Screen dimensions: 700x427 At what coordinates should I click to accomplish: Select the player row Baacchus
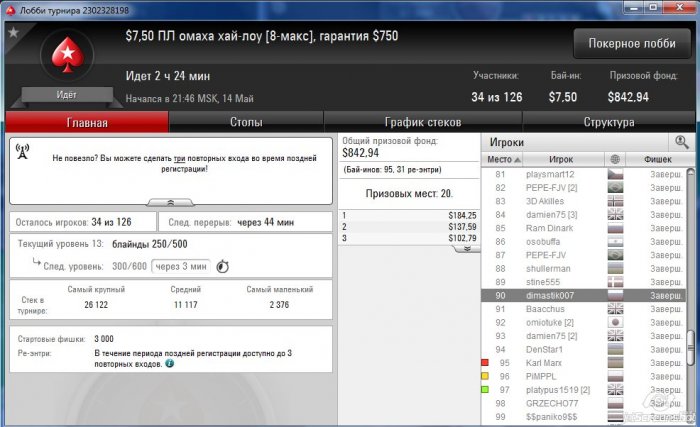[x=583, y=309]
